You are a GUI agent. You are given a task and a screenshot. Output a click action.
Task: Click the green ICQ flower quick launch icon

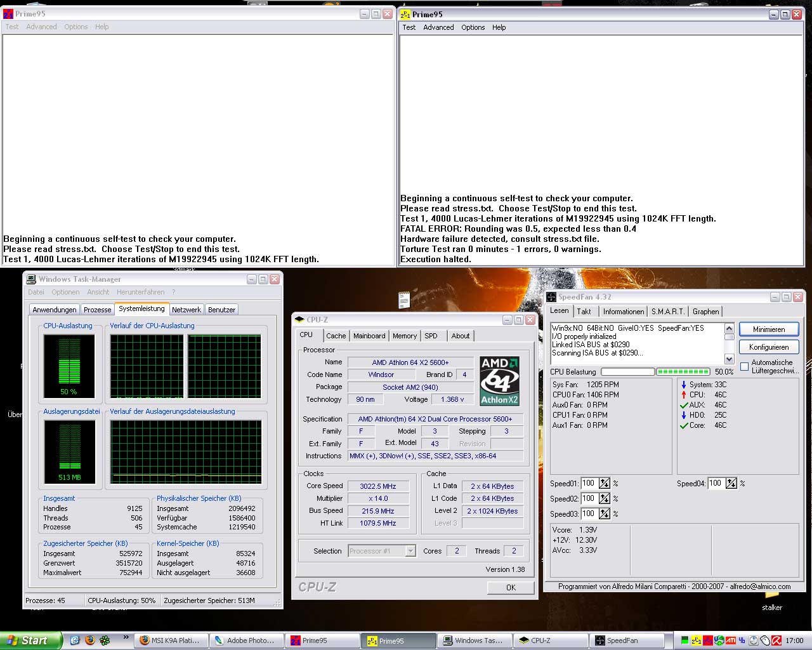pyautogui.click(x=105, y=640)
